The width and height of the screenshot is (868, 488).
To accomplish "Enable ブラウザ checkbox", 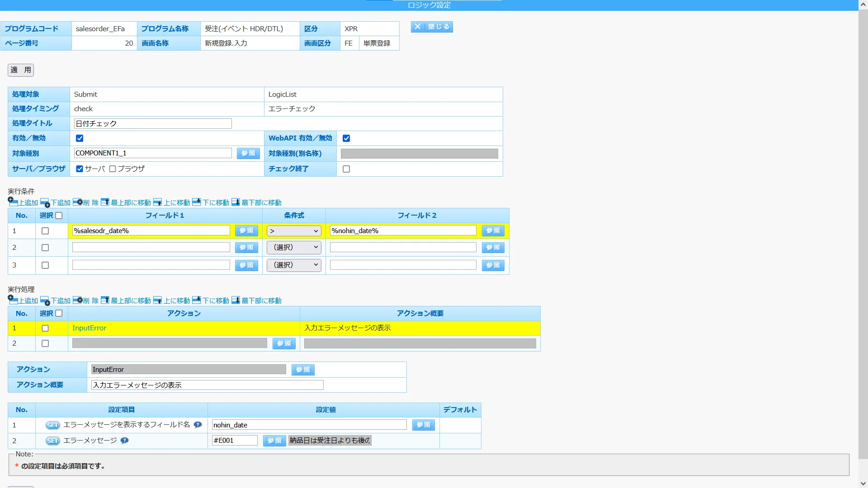I will coord(113,169).
